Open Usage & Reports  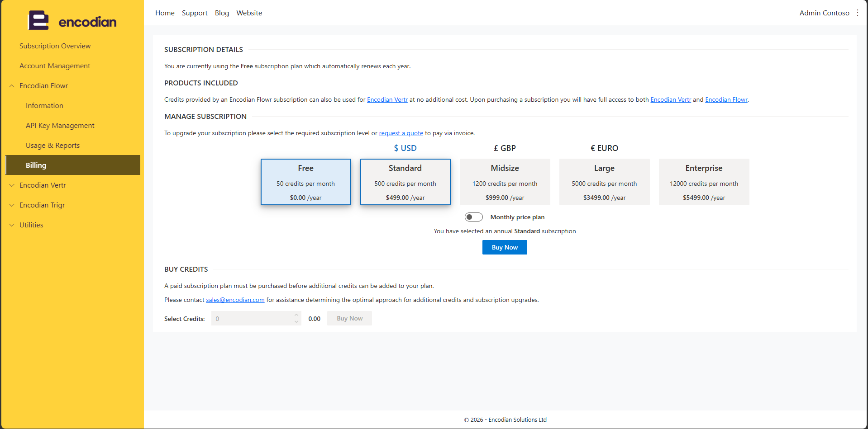[x=52, y=146]
